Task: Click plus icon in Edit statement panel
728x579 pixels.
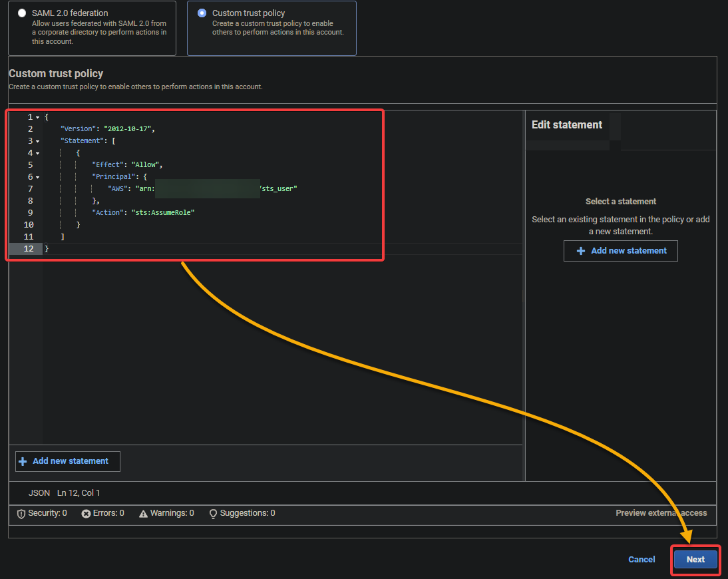Action: click(x=580, y=251)
